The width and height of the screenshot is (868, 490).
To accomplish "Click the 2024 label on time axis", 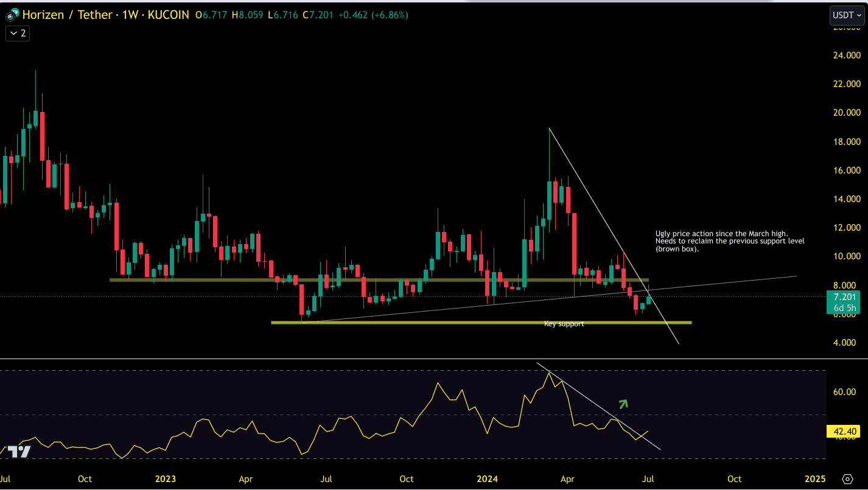I will tap(488, 478).
